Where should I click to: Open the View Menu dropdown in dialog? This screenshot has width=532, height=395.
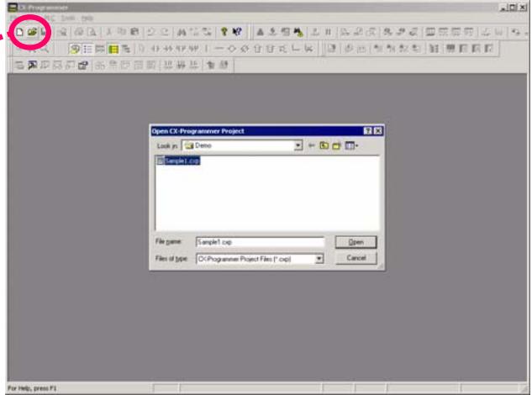[x=351, y=145]
